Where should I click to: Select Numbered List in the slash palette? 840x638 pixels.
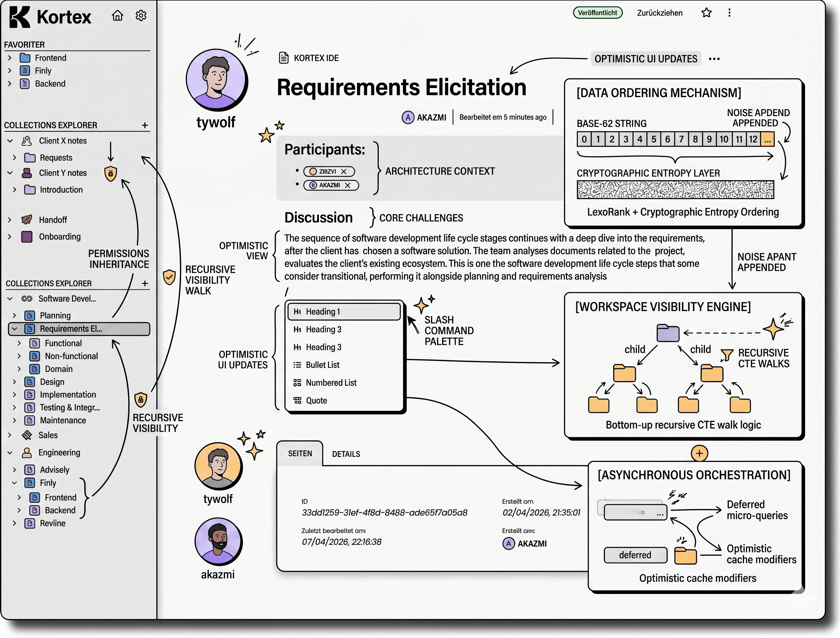click(x=344, y=383)
